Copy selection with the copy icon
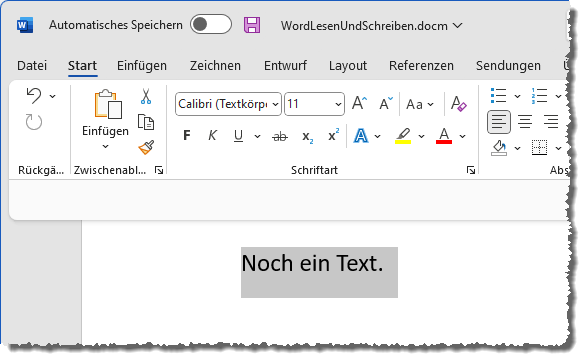This screenshot has width=587, height=362. [x=146, y=122]
